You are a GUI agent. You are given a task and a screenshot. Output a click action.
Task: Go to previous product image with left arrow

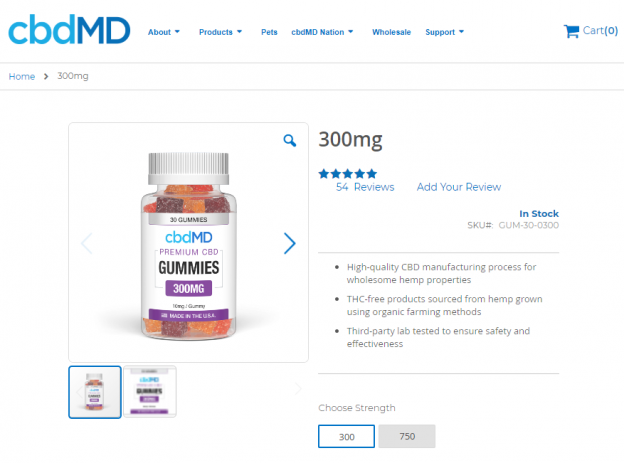click(86, 243)
